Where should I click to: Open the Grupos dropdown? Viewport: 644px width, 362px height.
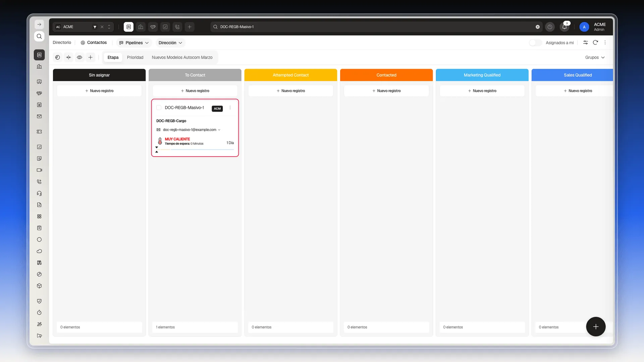(x=595, y=57)
